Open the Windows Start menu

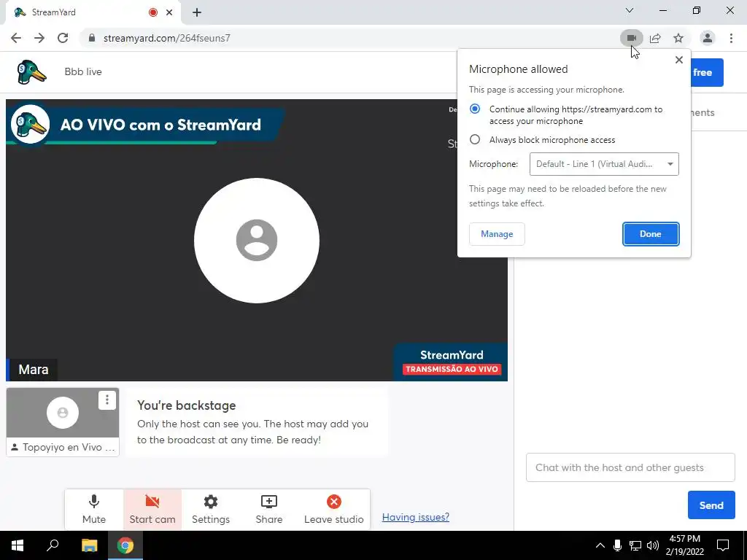(18, 545)
